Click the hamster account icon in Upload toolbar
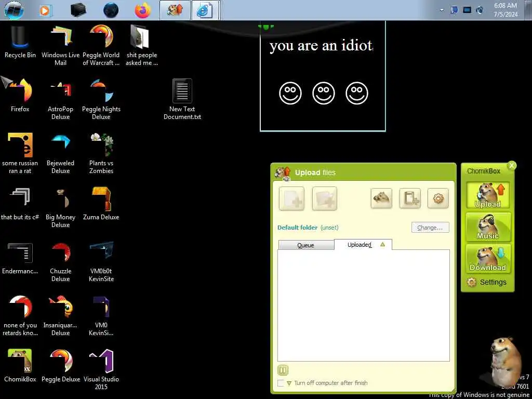The width and height of the screenshot is (532, 399). point(381,198)
